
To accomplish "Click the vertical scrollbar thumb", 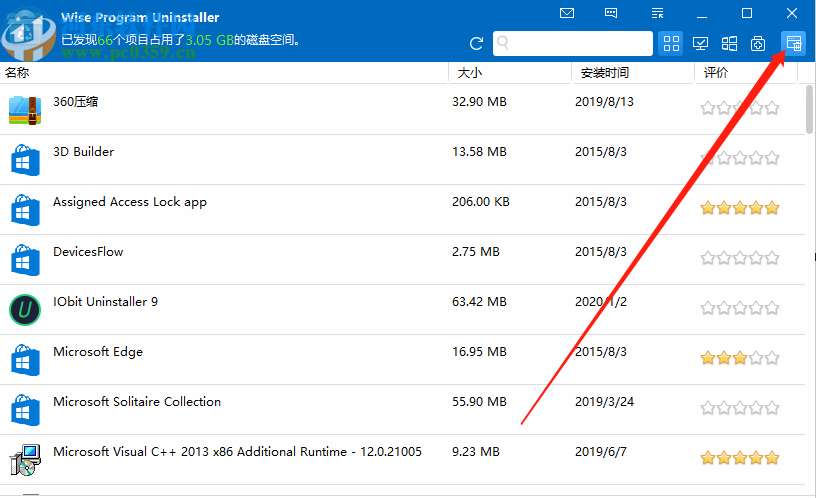I will pyautogui.click(x=810, y=109).
